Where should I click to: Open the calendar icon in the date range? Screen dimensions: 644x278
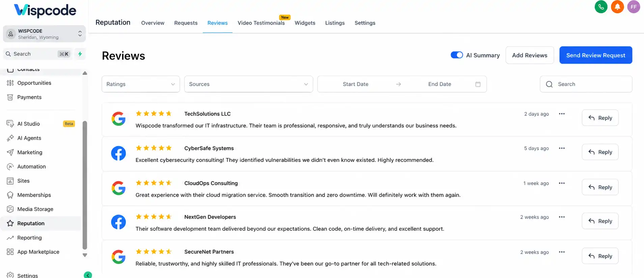[x=478, y=84]
